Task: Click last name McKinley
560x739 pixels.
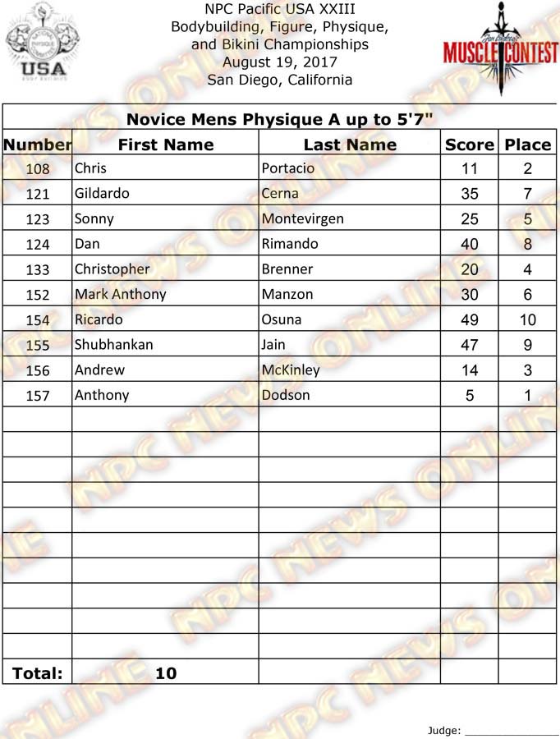Action: coord(291,369)
